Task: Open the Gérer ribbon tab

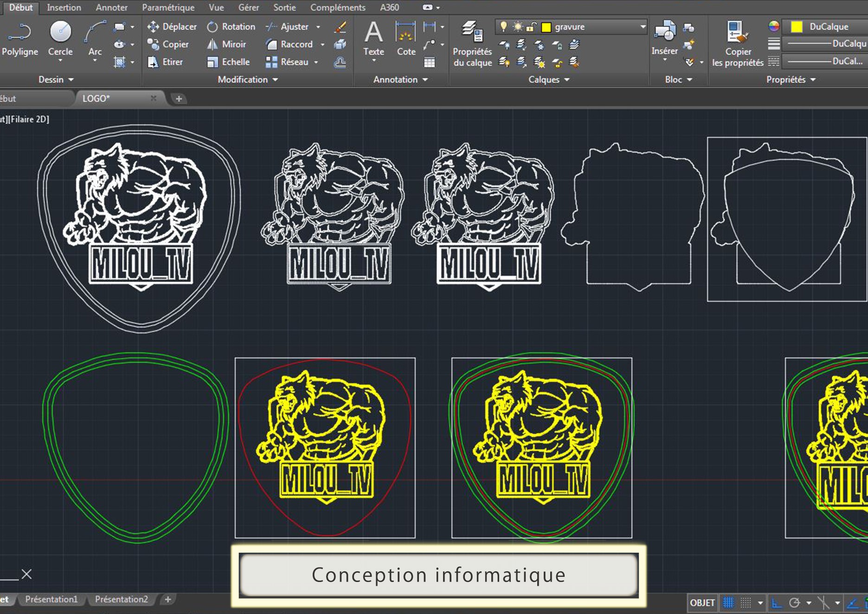Action: pos(249,7)
